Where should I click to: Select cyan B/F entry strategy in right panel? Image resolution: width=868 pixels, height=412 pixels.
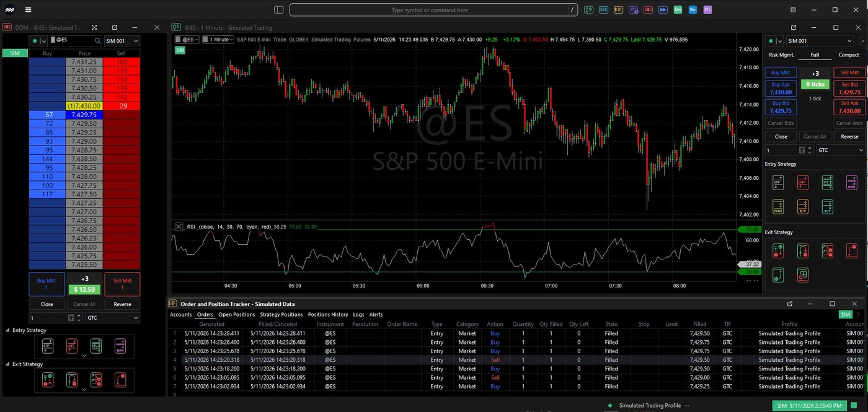[827, 207]
